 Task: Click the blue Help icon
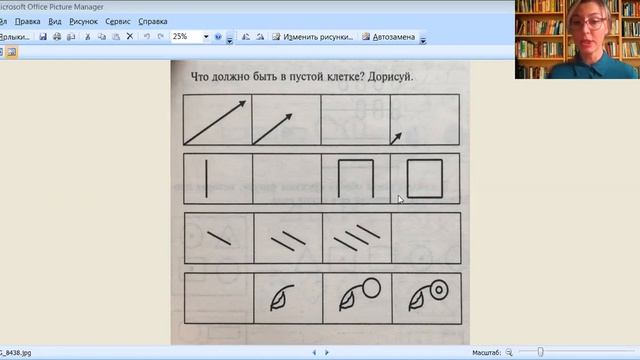point(218,37)
